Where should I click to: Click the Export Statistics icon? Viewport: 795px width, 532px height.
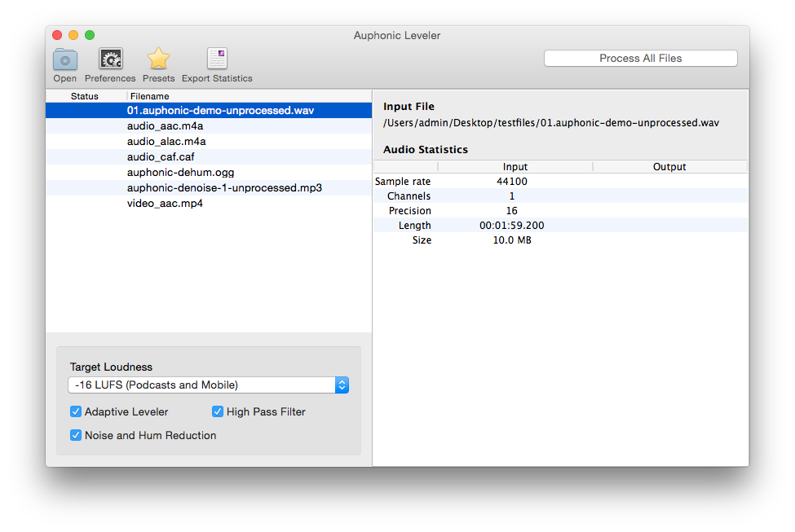click(x=217, y=59)
